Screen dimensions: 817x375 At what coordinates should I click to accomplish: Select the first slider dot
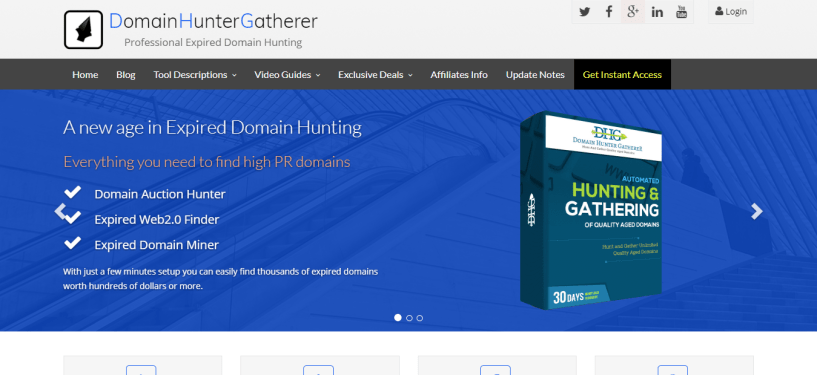398,318
